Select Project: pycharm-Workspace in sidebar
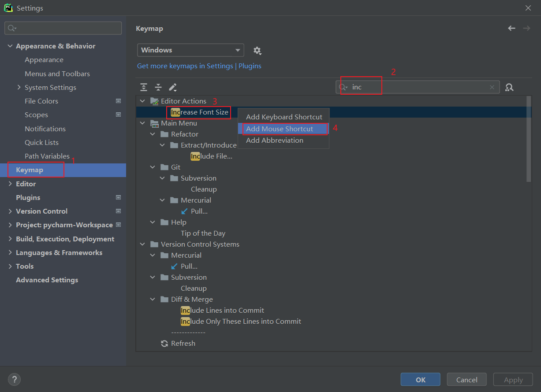 pyautogui.click(x=64, y=225)
